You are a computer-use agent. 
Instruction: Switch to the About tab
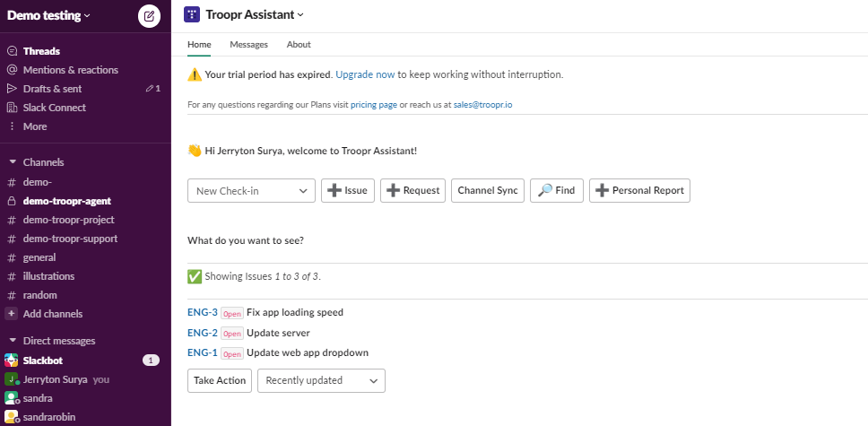coord(299,44)
